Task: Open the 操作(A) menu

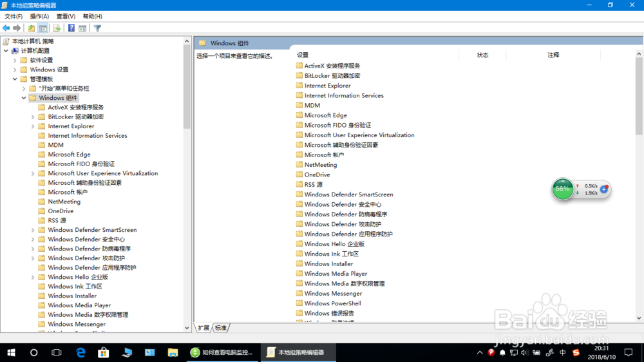Action: point(39,17)
